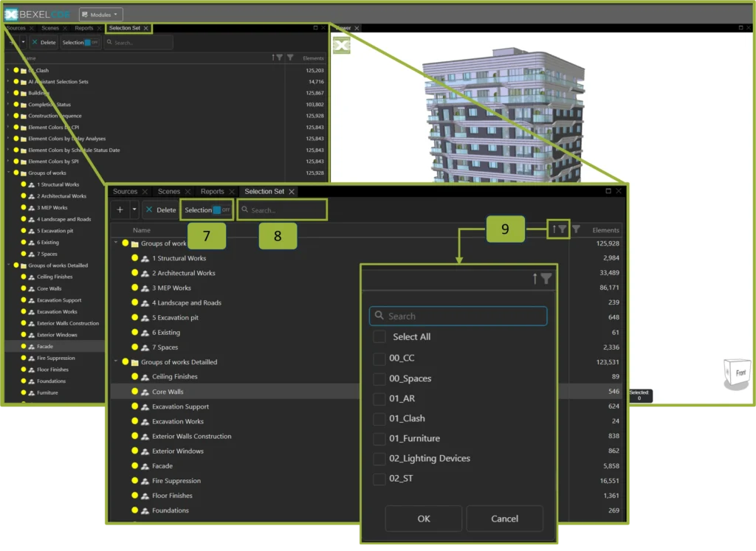Click the yellow color dot of 2 Architectural Works in the enlarged panel
This screenshot has height=551, width=756.
click(134, 273)
